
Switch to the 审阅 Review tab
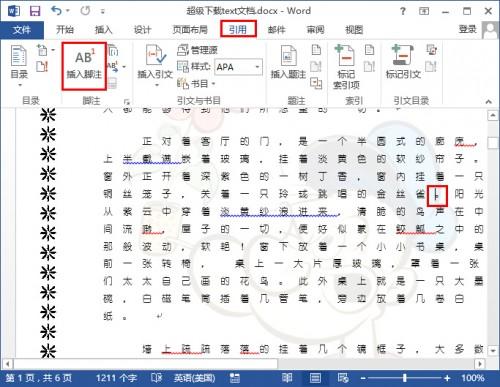point(315,30)
